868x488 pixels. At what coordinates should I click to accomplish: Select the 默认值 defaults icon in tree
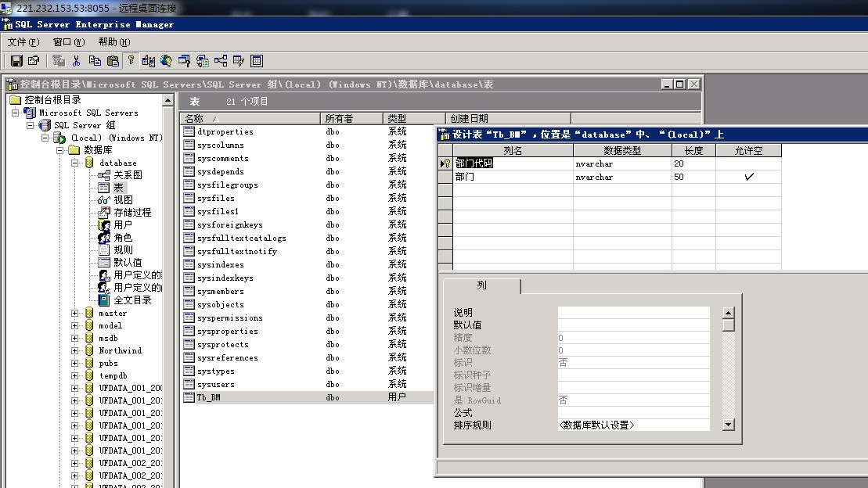point(104,262)
